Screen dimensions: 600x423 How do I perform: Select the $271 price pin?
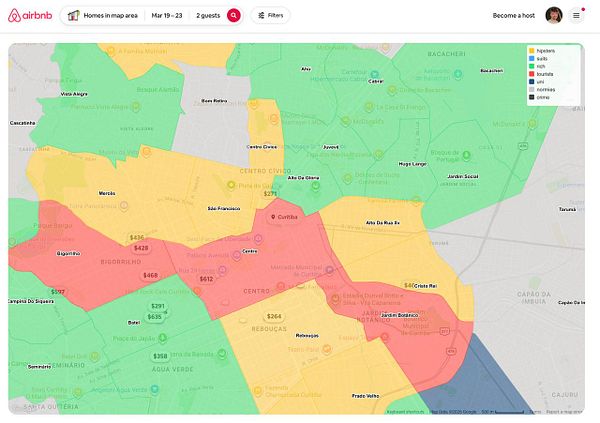(x=270, y=194)
